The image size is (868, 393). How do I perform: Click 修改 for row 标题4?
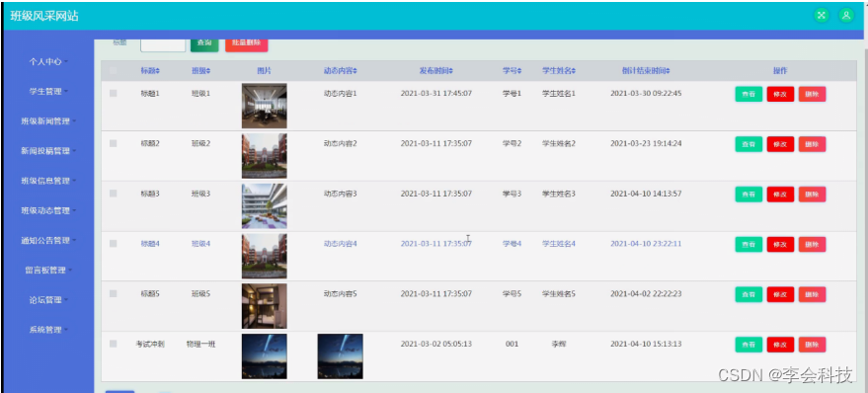780,244
